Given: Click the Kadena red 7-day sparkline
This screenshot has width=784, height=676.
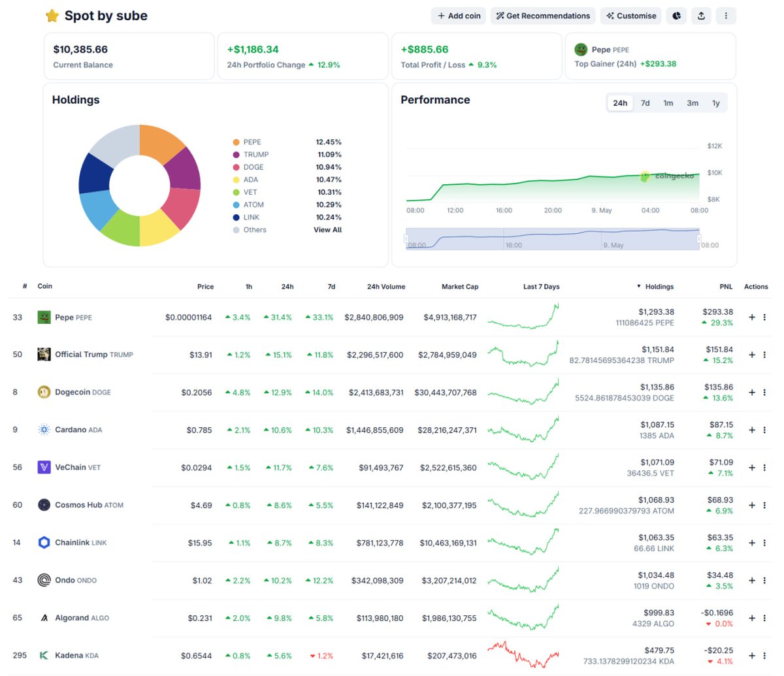Looking at the screenshot, I should (523, 655).
